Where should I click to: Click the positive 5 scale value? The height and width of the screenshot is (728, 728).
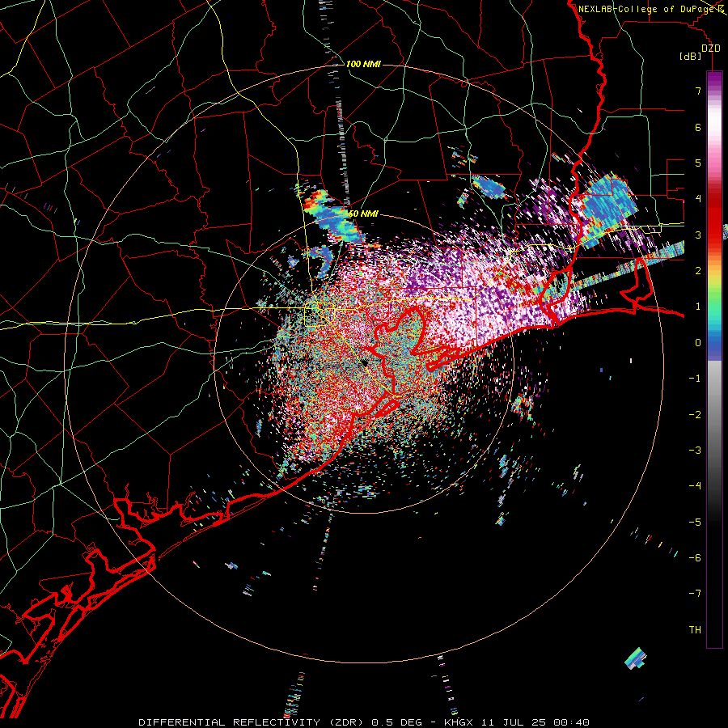click(x=698, y=163)
